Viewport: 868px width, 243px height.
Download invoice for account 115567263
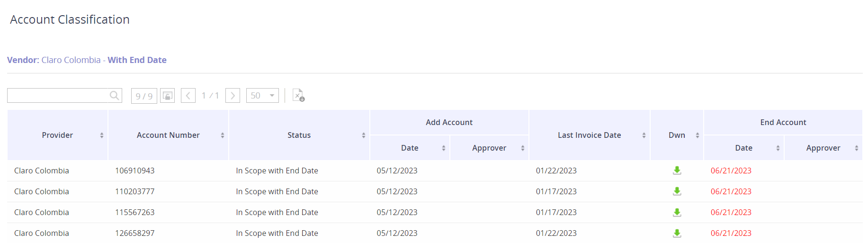[677, 212]
